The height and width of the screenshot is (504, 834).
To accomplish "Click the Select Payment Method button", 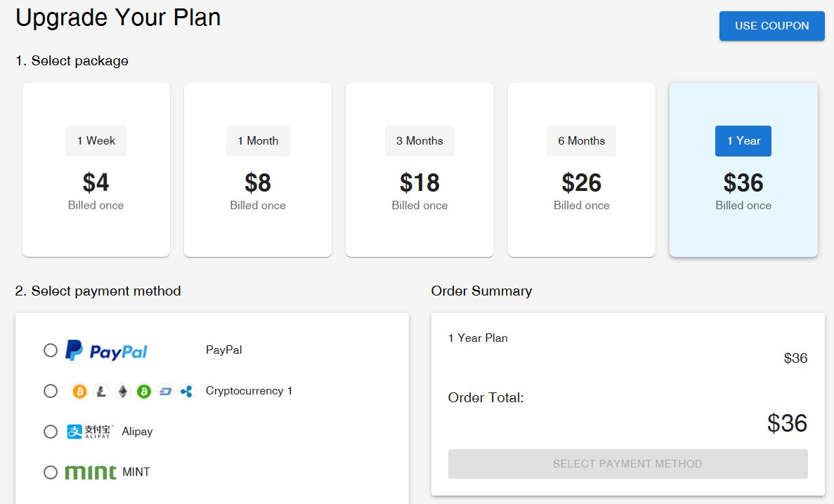I will [627, 464].
